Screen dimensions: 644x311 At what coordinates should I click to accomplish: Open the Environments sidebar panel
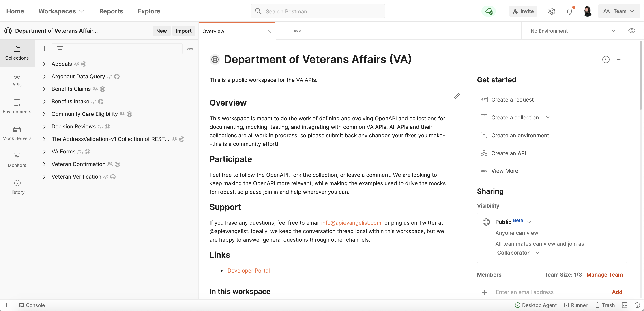pyautogui.click(x=17, y=107)
